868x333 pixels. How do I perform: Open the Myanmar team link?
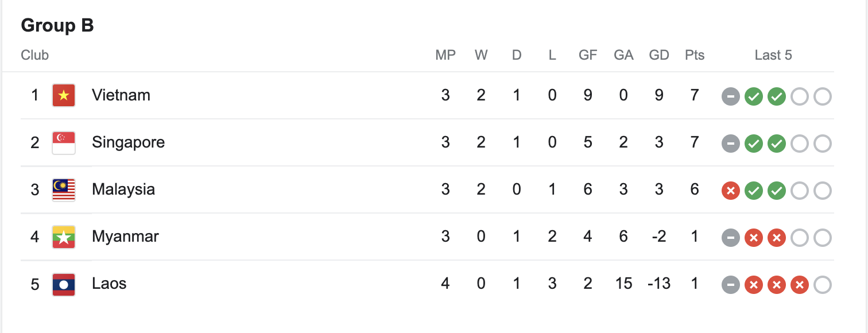(x=125, y=237)
